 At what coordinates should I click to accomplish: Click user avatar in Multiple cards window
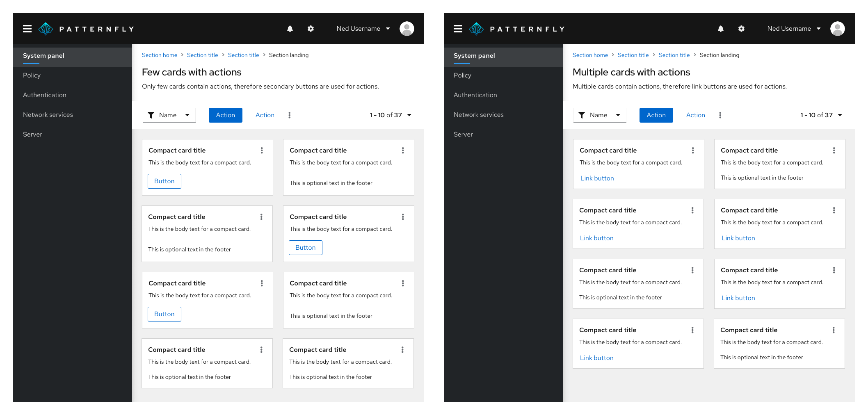(838, 29)
